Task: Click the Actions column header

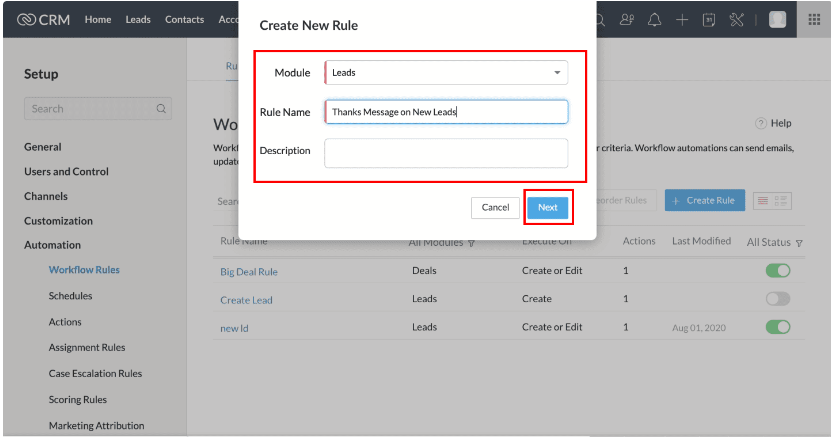Action: (x=639, y=241)
